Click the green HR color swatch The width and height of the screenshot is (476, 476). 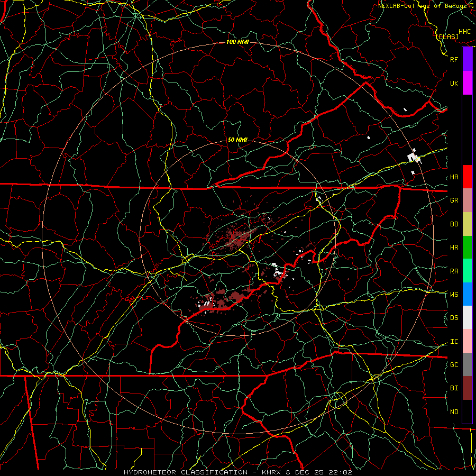(467, 247)
